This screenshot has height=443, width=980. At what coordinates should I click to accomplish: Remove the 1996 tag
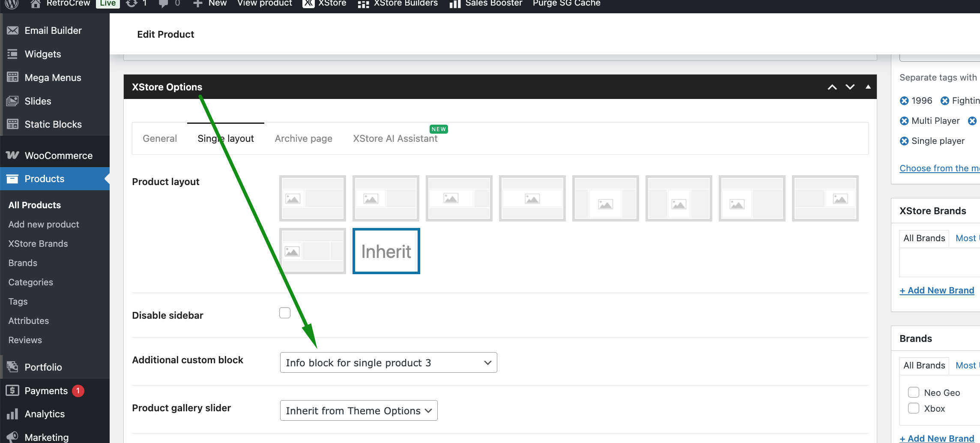pos(904,101)
